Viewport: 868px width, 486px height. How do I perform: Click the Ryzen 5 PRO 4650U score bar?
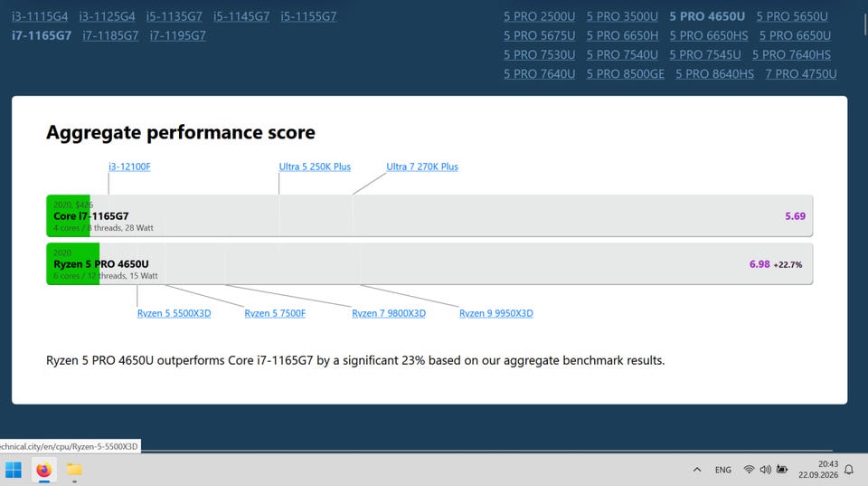429,263
